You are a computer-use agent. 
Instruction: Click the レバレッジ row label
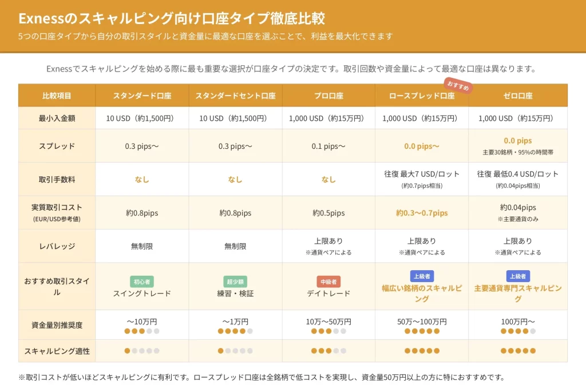57,246
